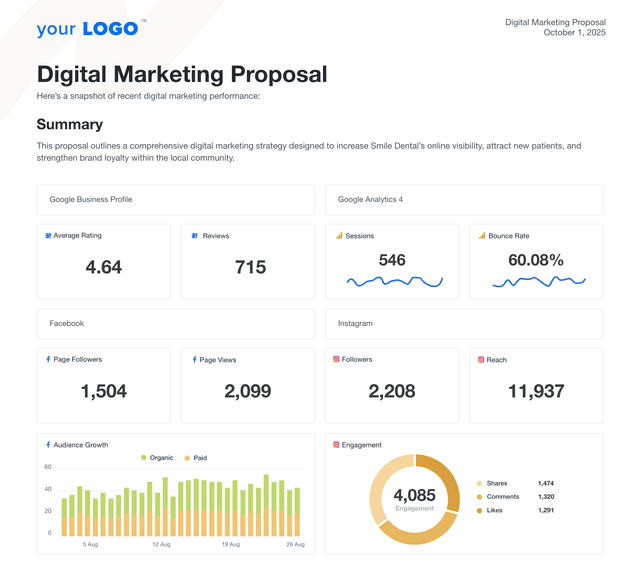Click the Facebook icon beside Page Views
This screenshot has height=573, width=640.
click(195, 359)
